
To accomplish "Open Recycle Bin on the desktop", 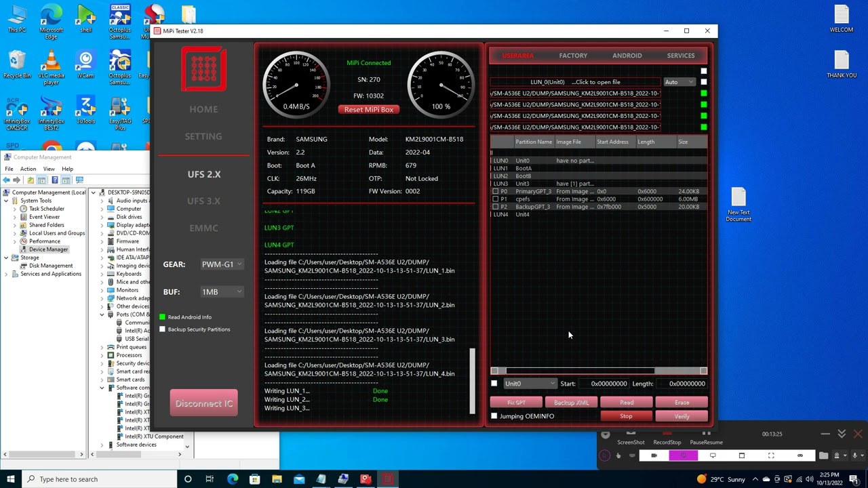I will 17,64.
